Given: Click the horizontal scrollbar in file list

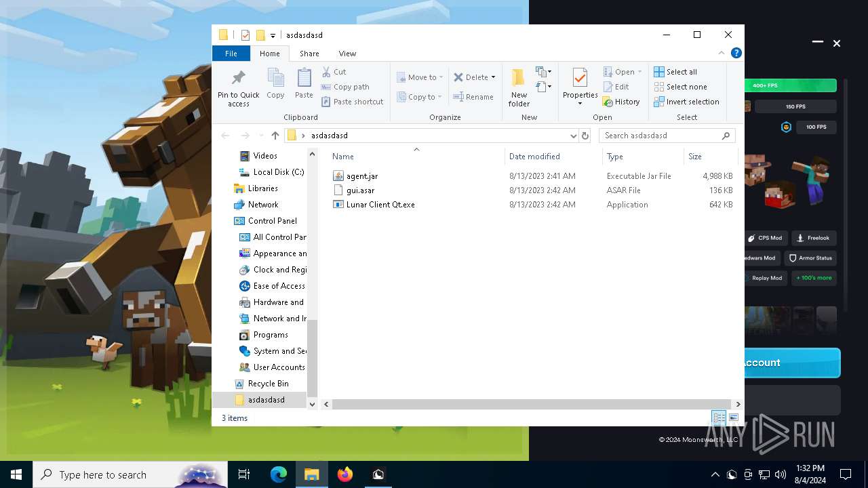Looking at the screenshot, I should pos(532,404).
